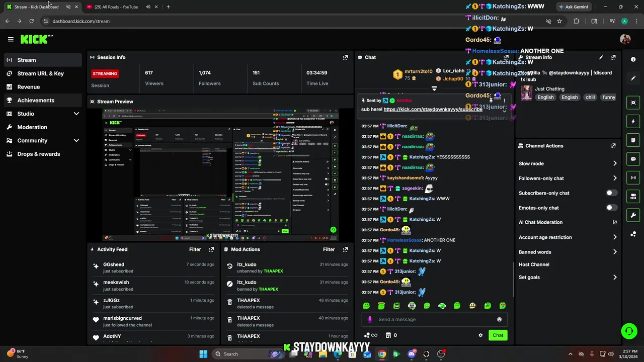
Task: Open the kick.com subscribe link in pinned message
Action: click(433, 109)
